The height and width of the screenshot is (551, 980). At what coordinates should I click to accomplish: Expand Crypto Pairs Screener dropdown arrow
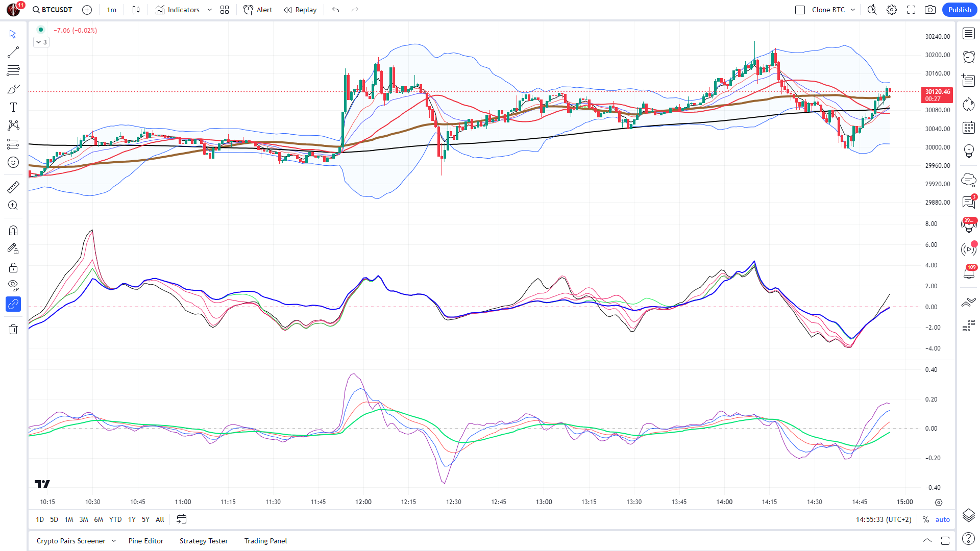(114, 541)
